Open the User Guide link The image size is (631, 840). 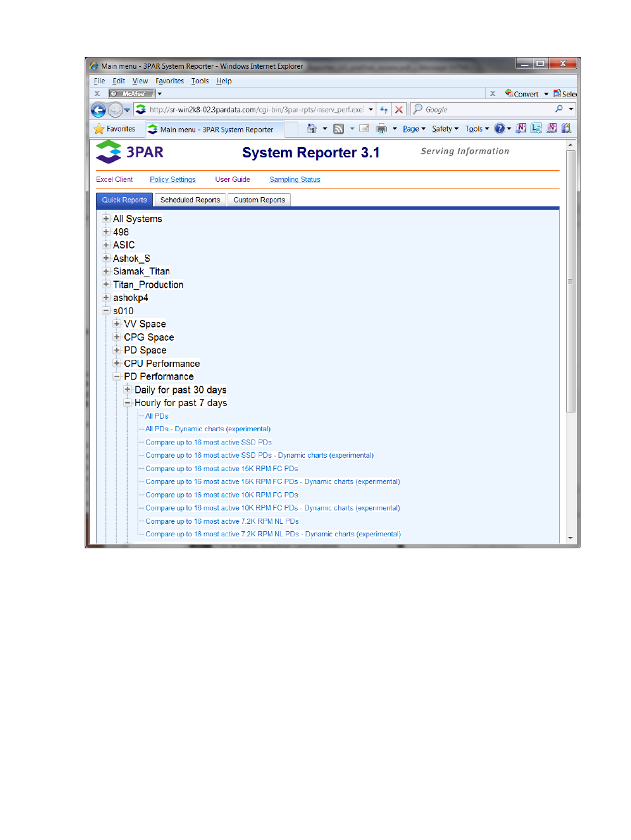232,179
